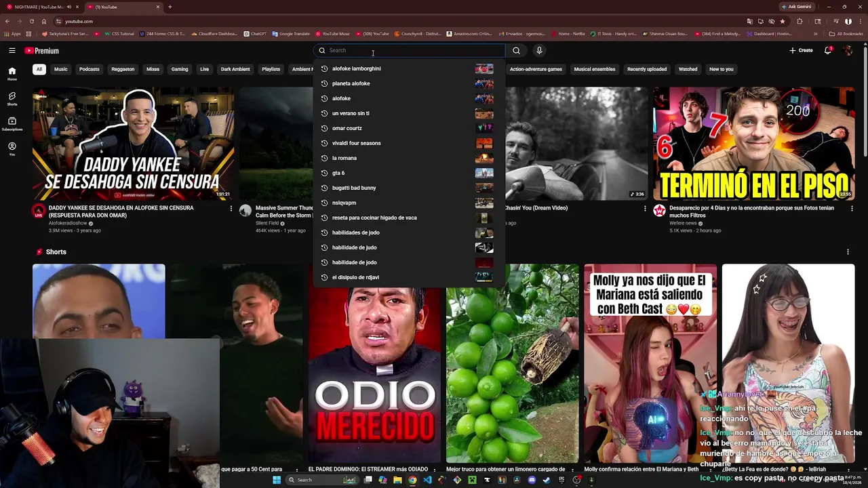Reload the page with browser refresh
This screenshot has height=488, width=868.
click(31, 21)
